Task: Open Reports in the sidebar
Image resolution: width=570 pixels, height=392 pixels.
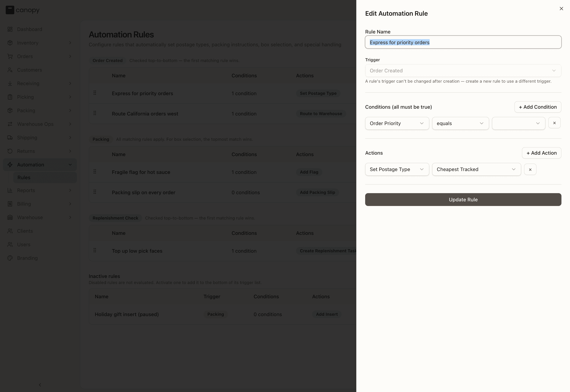Action: coord(40,190)
